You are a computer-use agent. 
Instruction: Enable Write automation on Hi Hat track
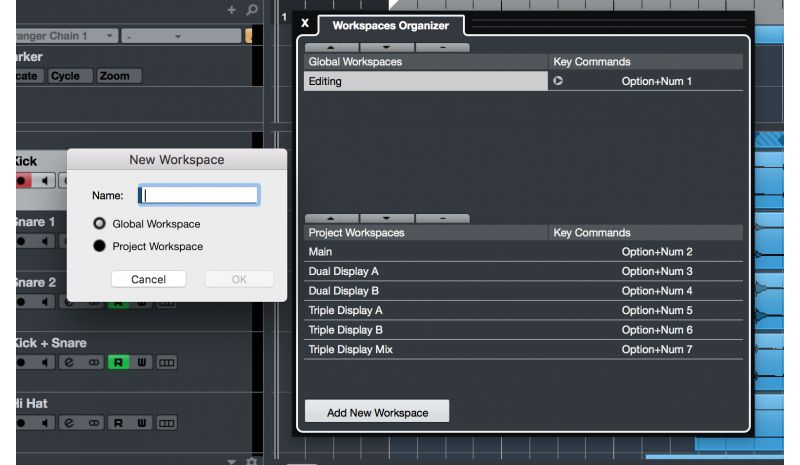click(142, 423)
